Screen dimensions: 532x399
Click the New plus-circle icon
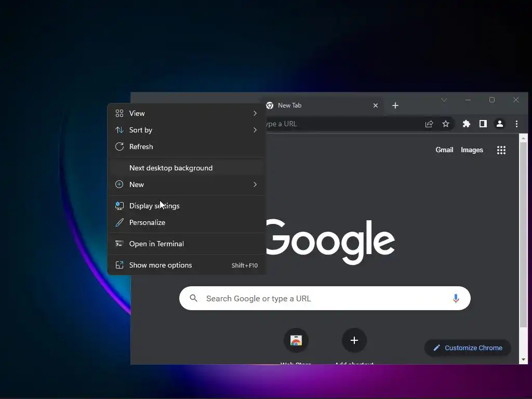click(119, 184)
